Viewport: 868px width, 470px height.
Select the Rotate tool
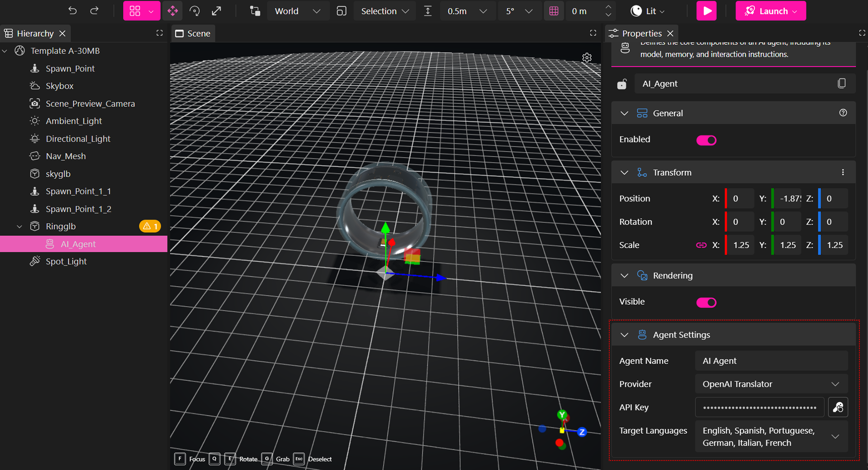194,11
